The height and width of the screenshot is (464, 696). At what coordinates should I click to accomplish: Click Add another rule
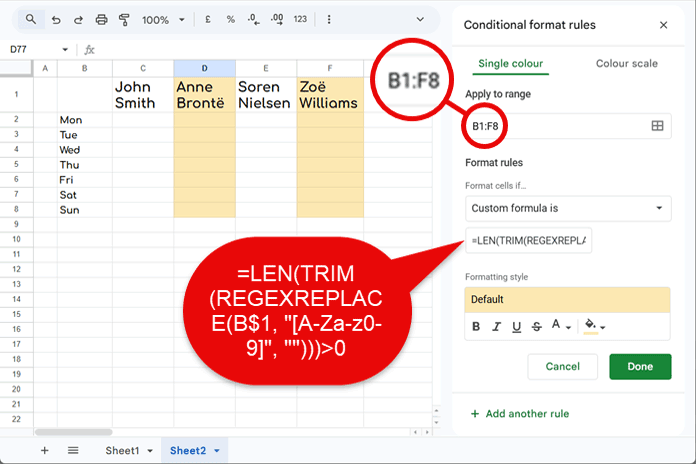tap(520, 414)
